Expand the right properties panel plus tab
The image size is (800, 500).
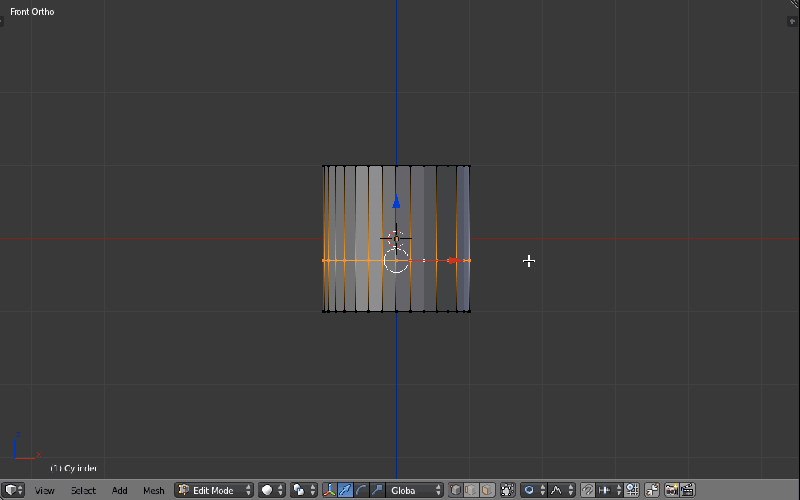click(792, 21)
